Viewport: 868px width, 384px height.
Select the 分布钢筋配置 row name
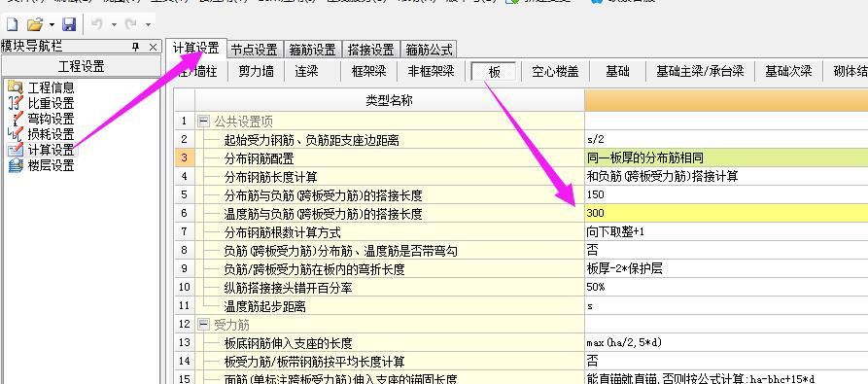click(x=259, y=158)
